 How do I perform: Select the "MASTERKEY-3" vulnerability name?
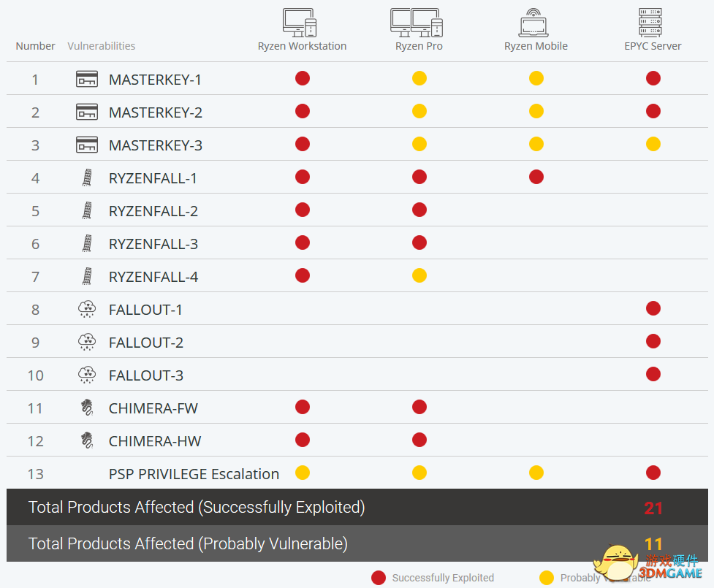pos(156,145)
